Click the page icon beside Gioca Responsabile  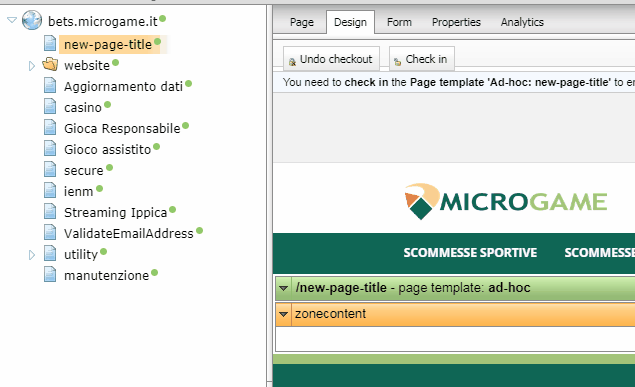point(50,128)
